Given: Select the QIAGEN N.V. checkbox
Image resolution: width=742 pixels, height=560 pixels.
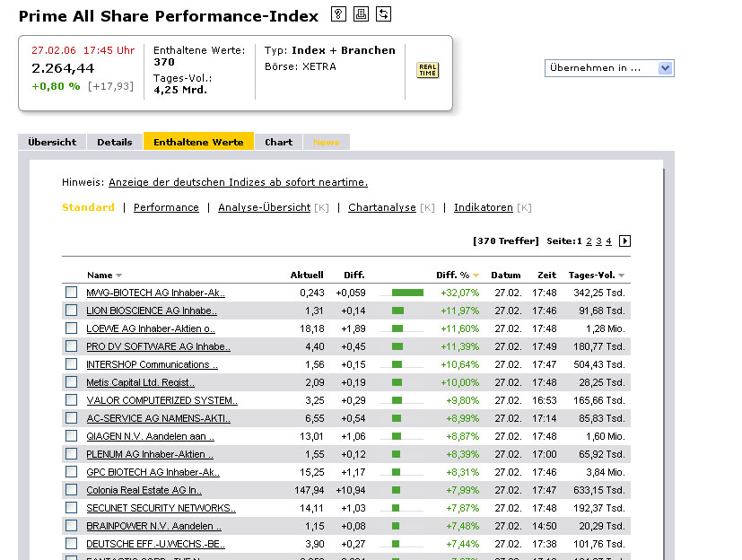Looking at the screenshot, I should point(72,436).
